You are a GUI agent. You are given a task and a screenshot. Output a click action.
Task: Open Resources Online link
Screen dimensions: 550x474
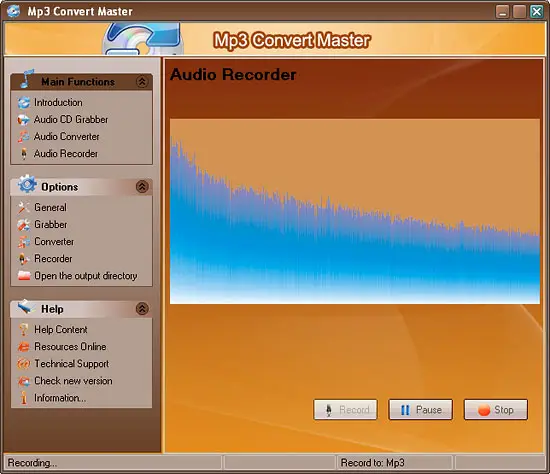click(x=70, y=347)
